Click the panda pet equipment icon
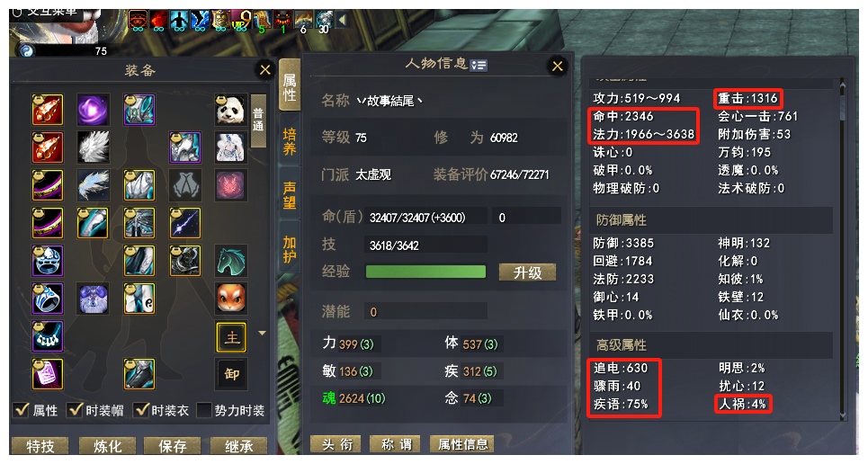 (230, 109)
